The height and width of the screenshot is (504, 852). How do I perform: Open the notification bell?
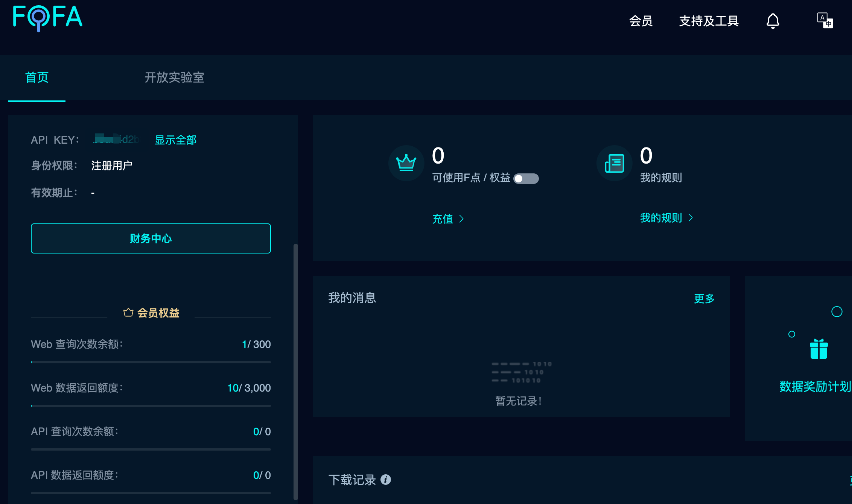[x=773, y=21]
